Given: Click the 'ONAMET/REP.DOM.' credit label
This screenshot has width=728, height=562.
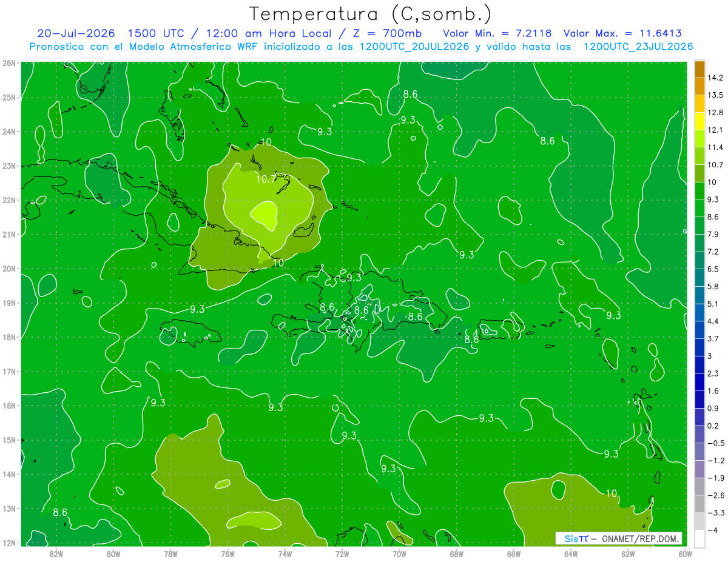Looking at the screenshot, I should (x=641, y=538).
